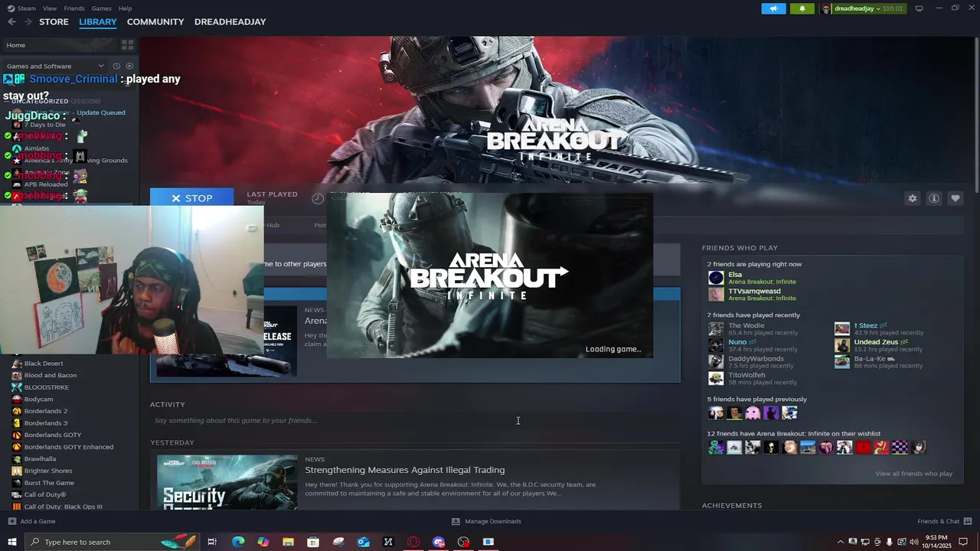Click DaddyWarbonds friend avatar
980x551 pixels.
point(716,361)
